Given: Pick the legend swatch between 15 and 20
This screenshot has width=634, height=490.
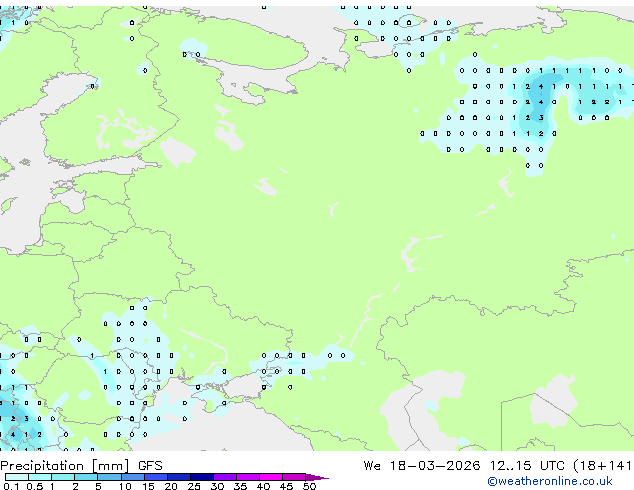Looking at the screenshot, I should click(x=156, y=477).
